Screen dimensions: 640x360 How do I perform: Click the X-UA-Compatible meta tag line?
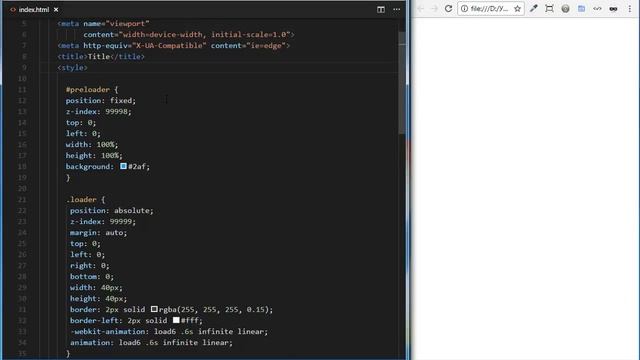(x=173, y=45)
